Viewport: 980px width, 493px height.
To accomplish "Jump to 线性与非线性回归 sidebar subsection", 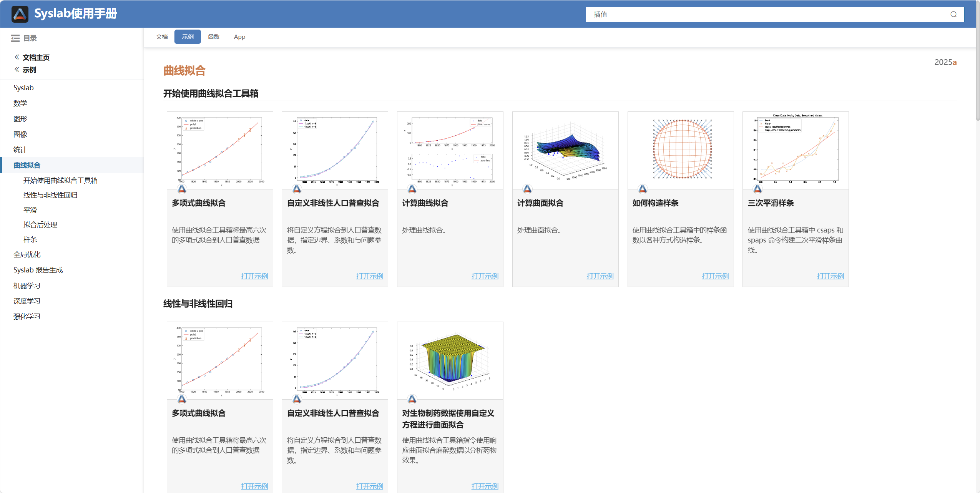I will click(x=50, y=195).
